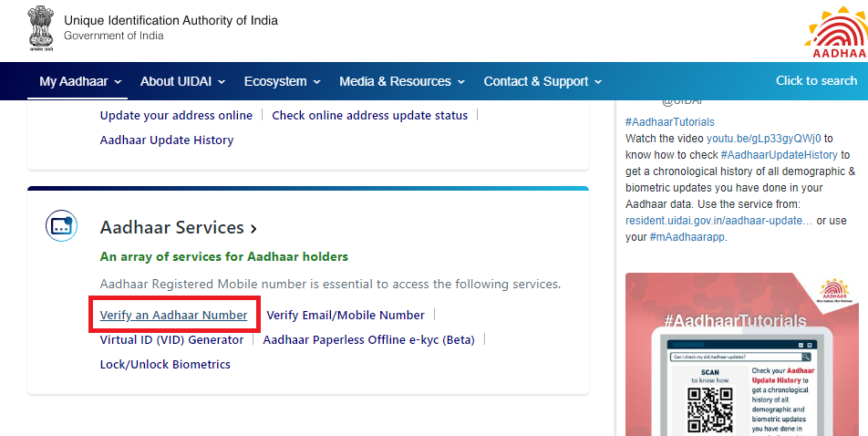The width and height of the screenshot is (868, 436).
Task: Open the Ecosystem menu
Action: pyautogui.click(x=283, y=81)
